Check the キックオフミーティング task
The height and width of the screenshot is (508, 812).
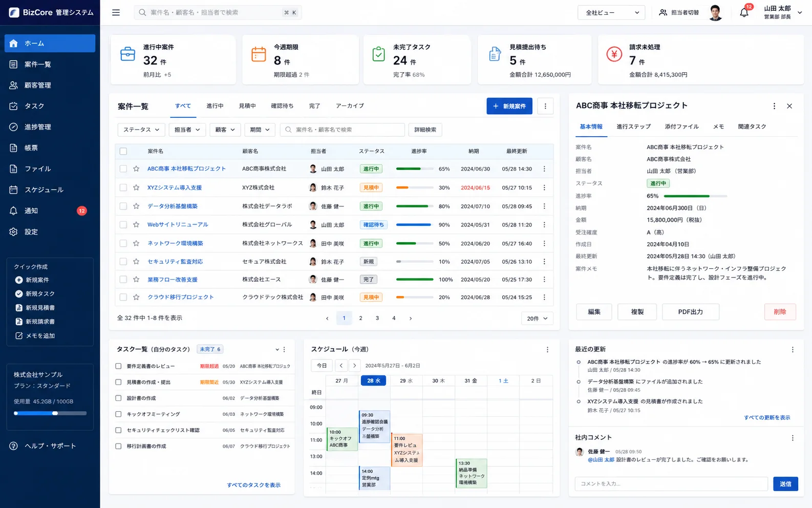(x=118, y=414)
